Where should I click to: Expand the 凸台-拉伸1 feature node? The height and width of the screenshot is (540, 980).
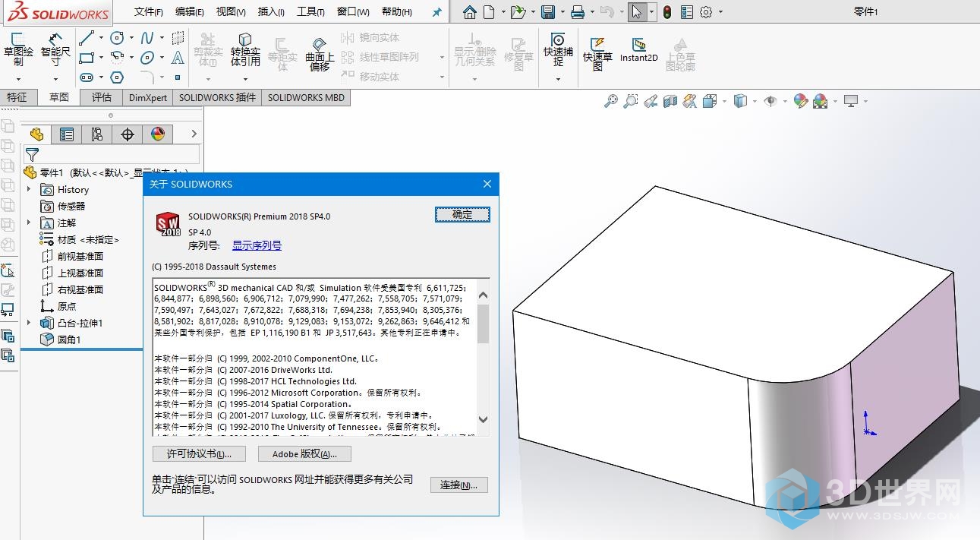point(30,323)
